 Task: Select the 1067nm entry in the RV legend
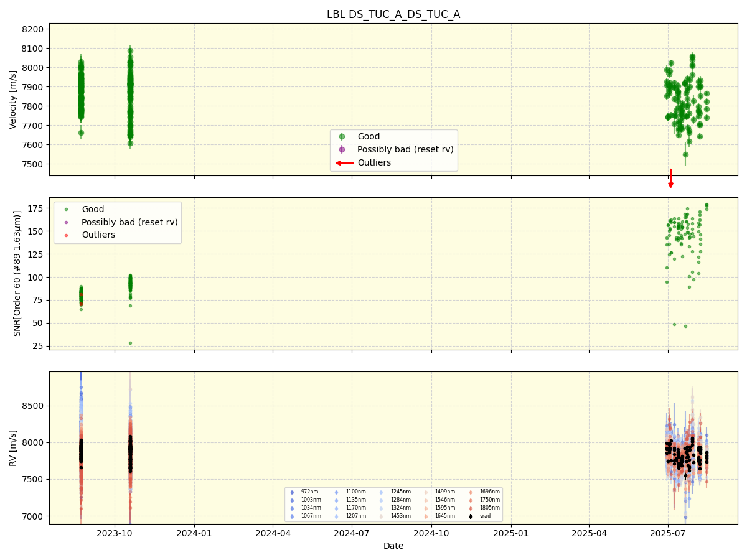tap(306, 516)
